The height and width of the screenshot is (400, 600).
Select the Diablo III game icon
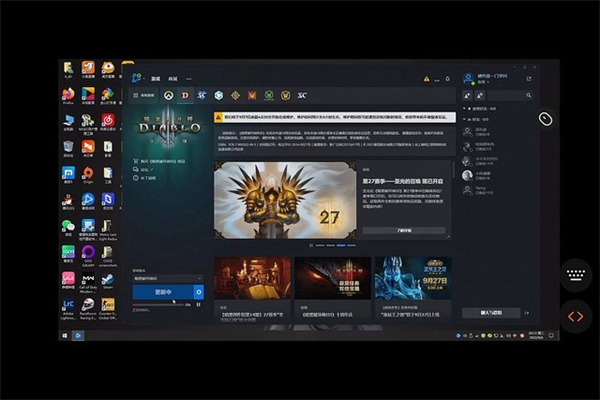(185, 95)
